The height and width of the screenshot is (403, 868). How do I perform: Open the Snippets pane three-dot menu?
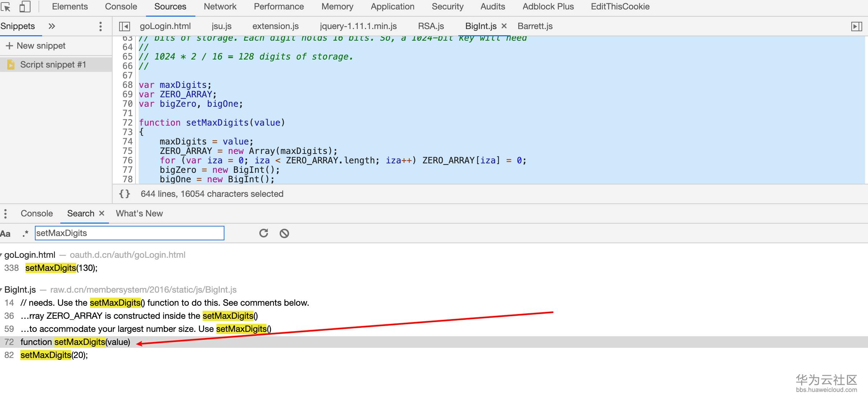pos(101,26)
